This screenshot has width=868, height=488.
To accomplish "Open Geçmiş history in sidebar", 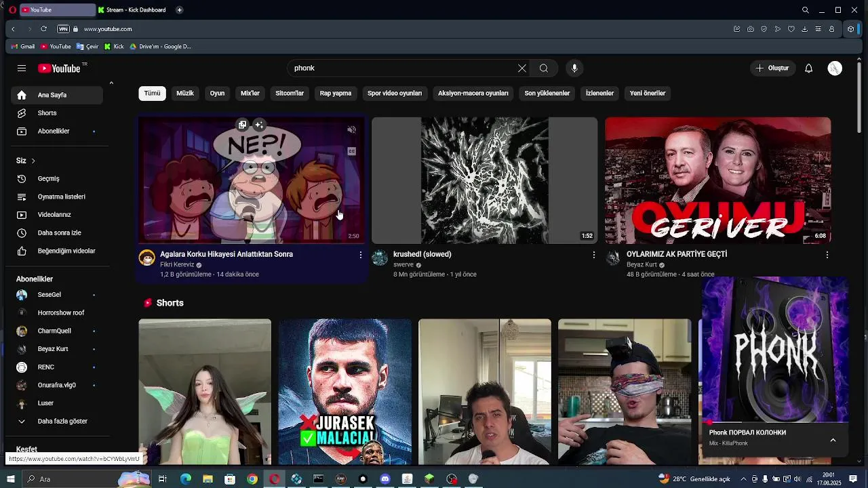I will point(57,179).
